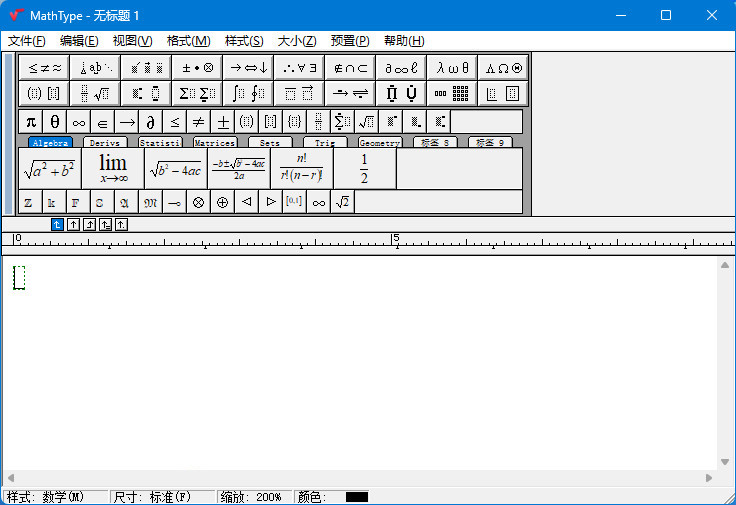Switch to the Algebra tab

(x=50, y=142)
